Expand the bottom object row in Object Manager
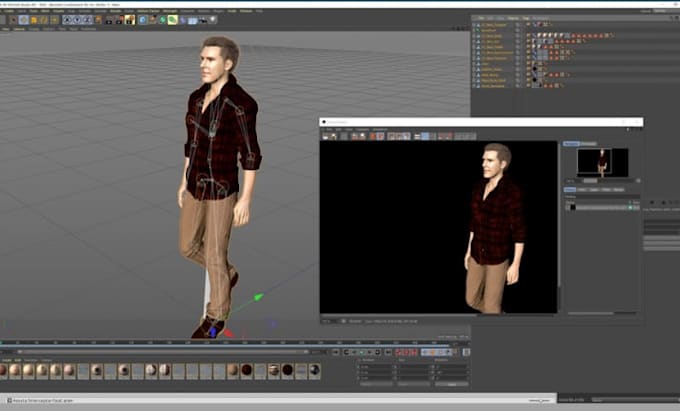 click(474, 86)
